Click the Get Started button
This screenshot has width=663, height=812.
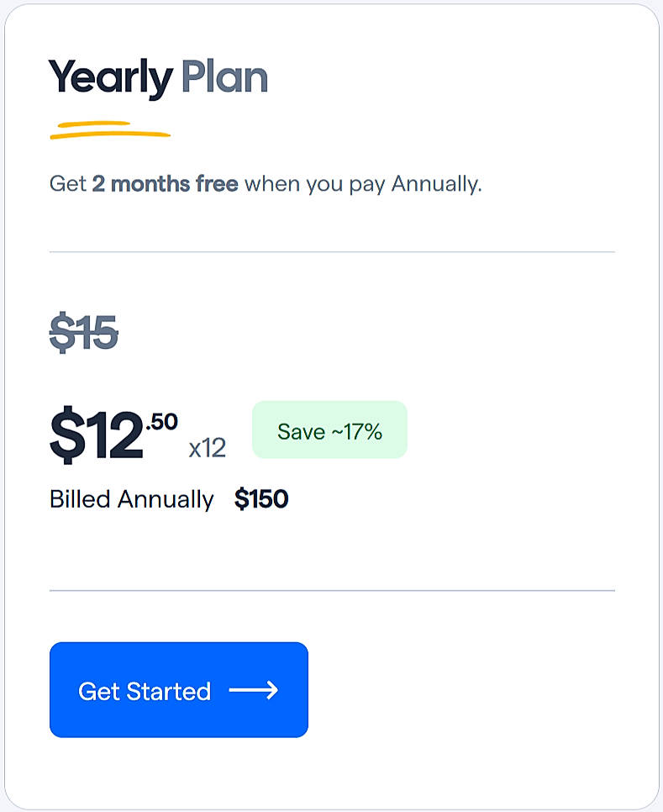178,690
